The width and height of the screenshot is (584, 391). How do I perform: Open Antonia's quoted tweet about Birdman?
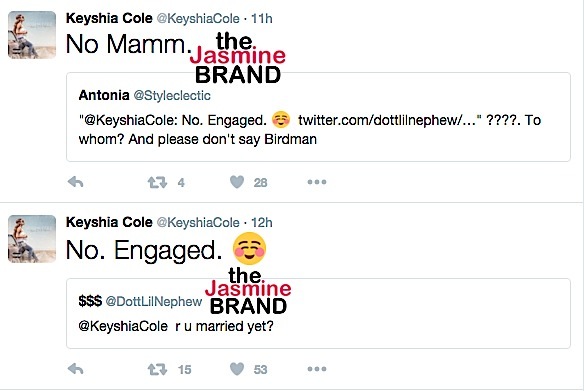click(x=318, y=117)
